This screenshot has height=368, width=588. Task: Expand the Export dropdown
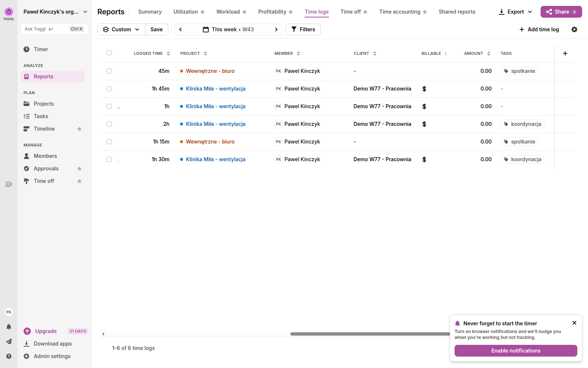[515, 12]
